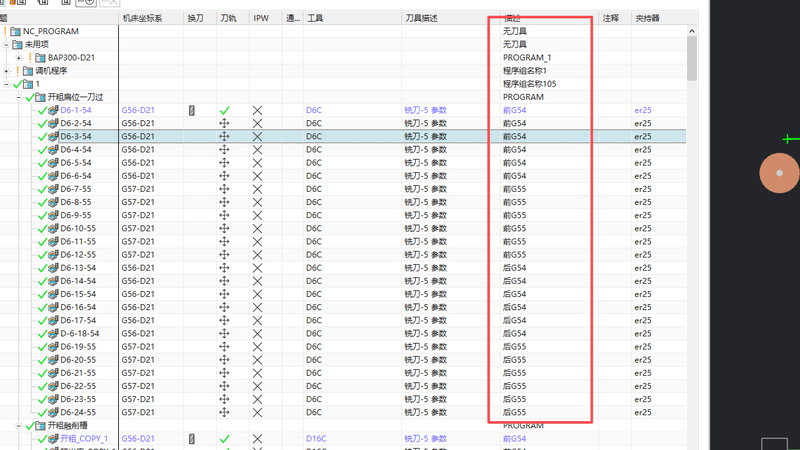The height and width of the screenshot is (450, 800).
Task: Click PROGRAM_1 description cell
Action: pyautogui.click(x=527, y=58)
